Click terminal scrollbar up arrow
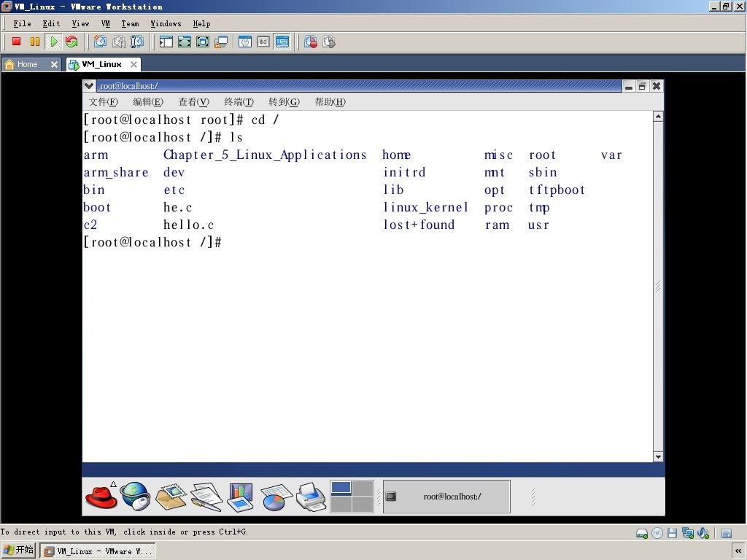 coord(658,117)
